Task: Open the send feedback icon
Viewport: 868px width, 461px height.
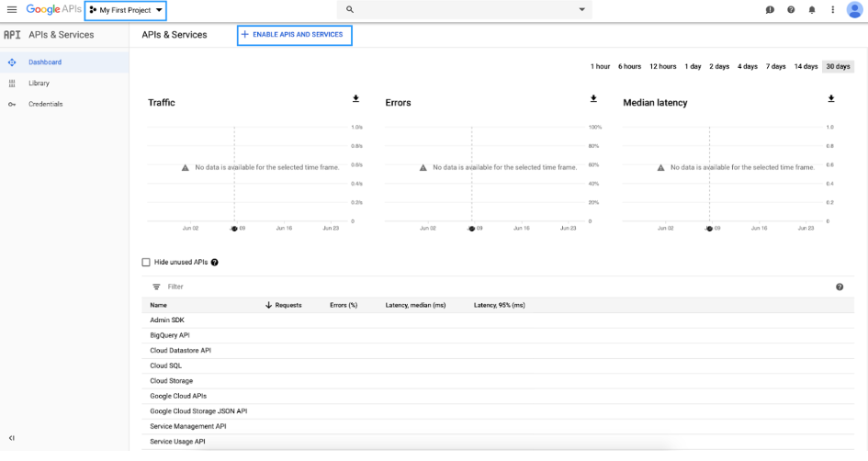Action: tap(770, 9)
